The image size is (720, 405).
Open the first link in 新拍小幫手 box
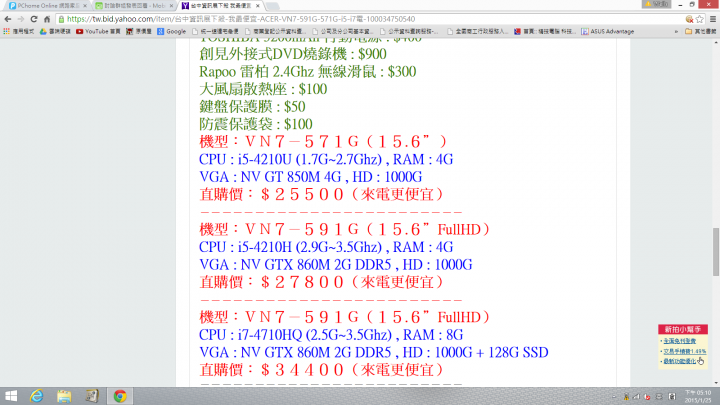click(x=680, y=341)
